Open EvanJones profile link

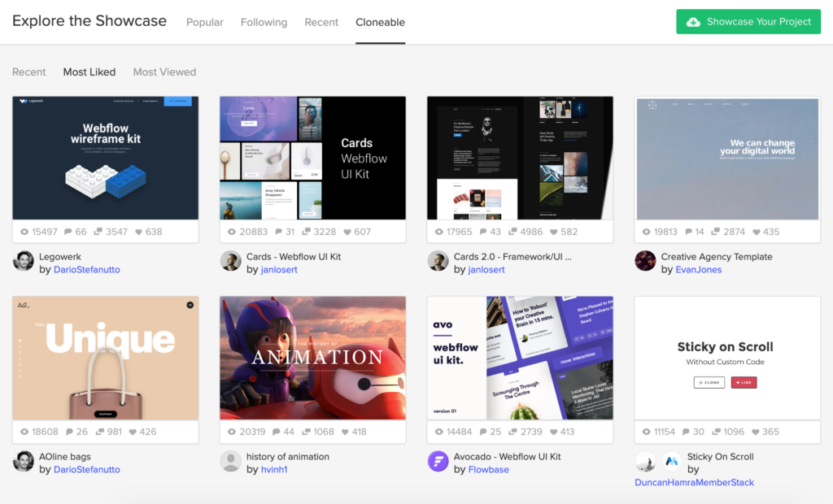coord(699,270)
